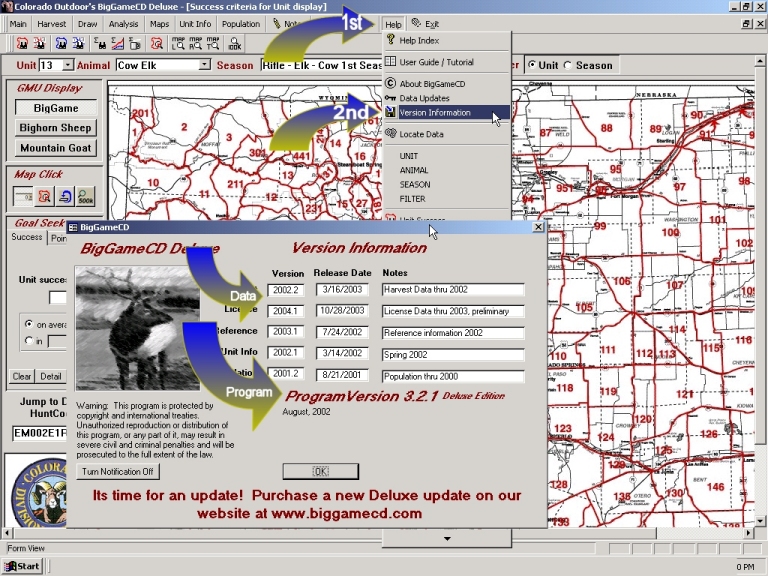Click the Data version field 2002.2
The width and height of the screenshot is (768, 576).
coord(286,290)
